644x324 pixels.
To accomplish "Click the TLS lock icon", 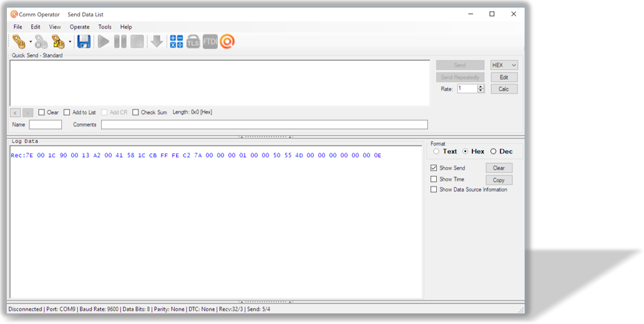I will click(x=193, y=41).
